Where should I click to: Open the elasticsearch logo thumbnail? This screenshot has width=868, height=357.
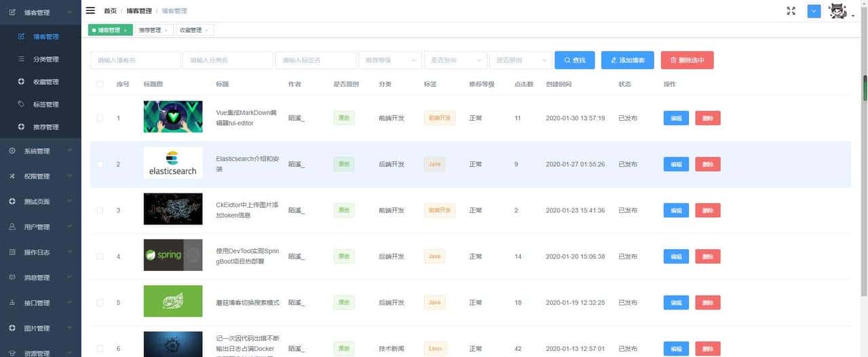(x=173, y=163)
